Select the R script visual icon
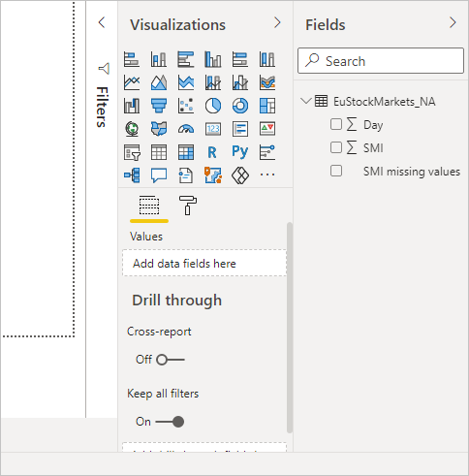 pos(212,152)
